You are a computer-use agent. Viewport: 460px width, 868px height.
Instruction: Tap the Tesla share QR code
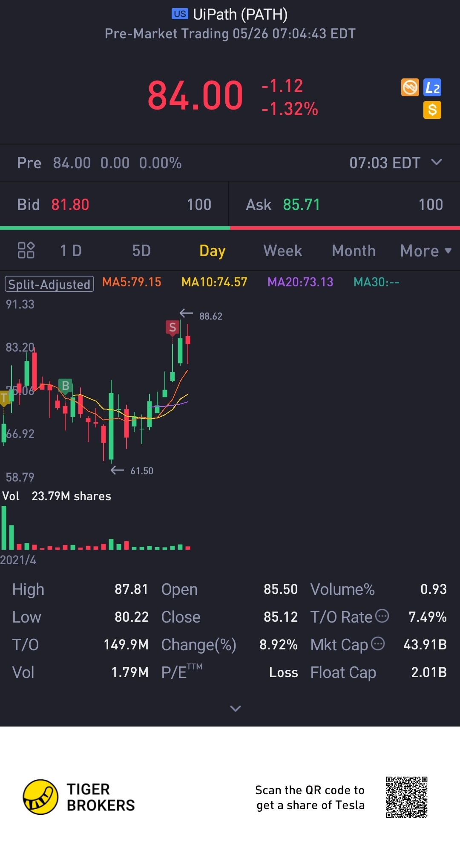click(407, 797)
